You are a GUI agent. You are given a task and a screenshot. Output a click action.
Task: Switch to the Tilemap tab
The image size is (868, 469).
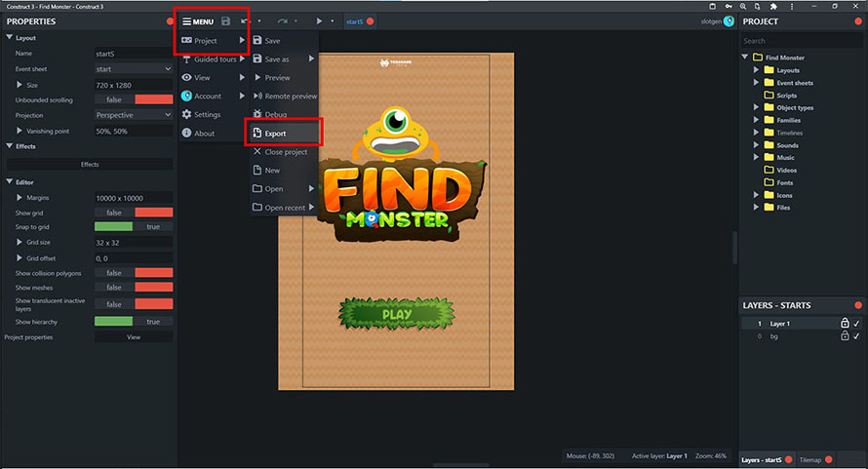(810, 459)
